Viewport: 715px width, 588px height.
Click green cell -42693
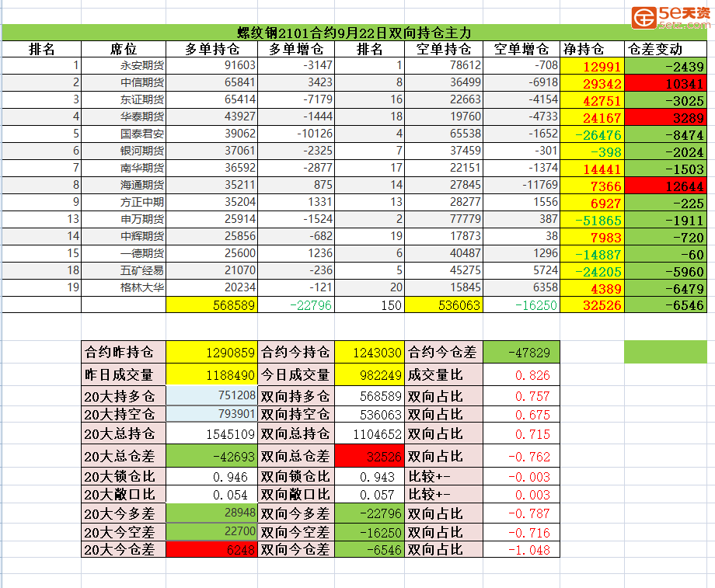212,456
